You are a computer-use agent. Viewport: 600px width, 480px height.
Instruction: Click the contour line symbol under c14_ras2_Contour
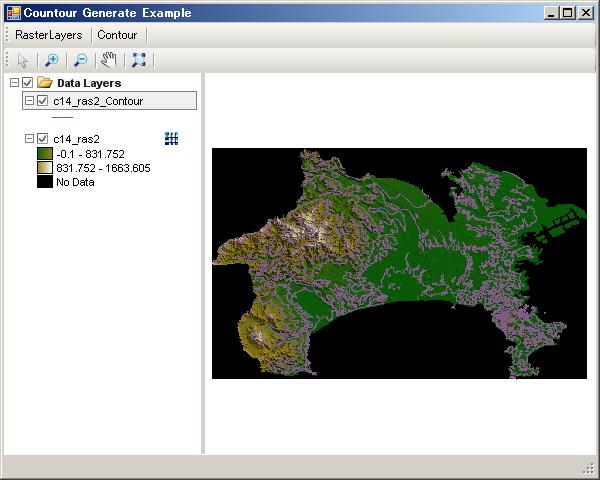(x=62, y=117)
